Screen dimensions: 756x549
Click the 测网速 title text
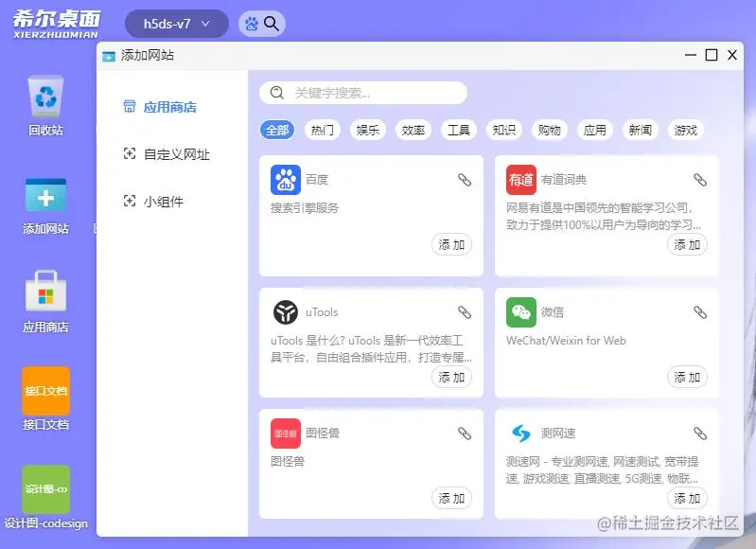coord(558,434)
